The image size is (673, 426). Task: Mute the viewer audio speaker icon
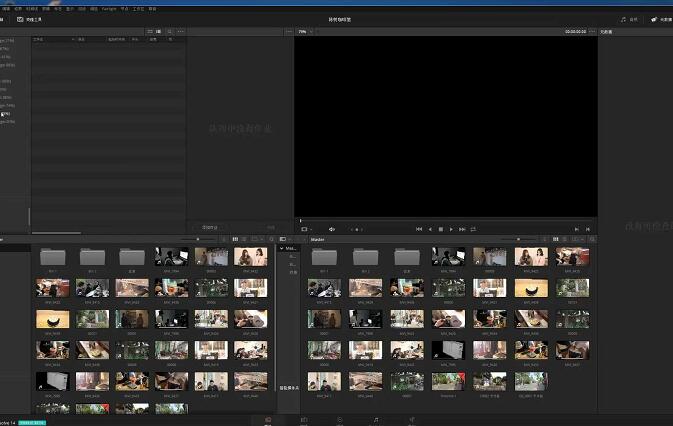[331, 230]
